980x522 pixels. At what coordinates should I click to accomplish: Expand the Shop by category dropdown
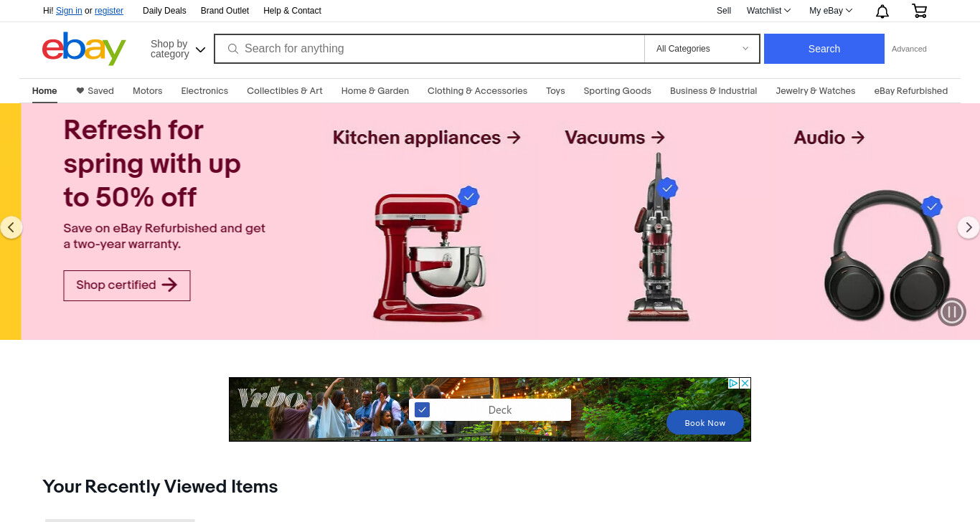[x=178, y=49]
